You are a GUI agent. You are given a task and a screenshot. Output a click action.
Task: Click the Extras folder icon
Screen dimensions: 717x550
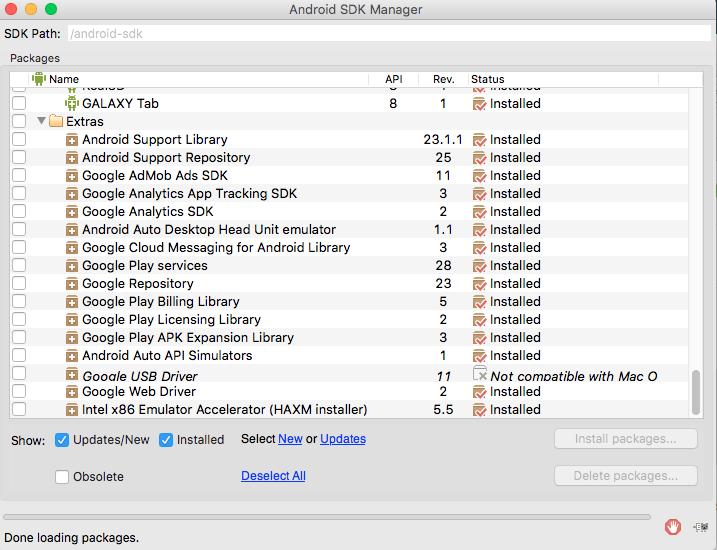pyautogui.click(x=56, y=121)
